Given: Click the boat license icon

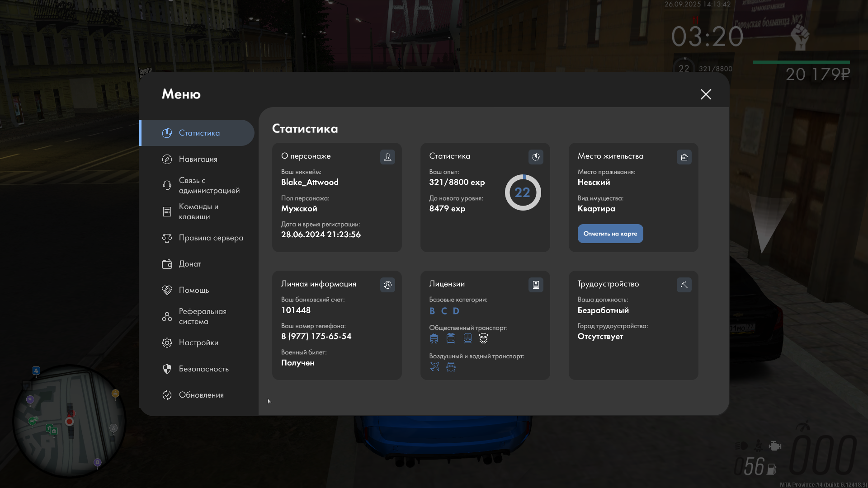Looking at the screenshot, I should (x=451, y=366).
